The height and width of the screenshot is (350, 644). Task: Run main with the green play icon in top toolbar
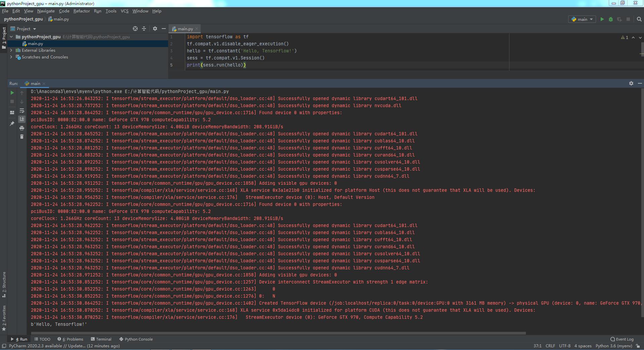tap(602, 19)
